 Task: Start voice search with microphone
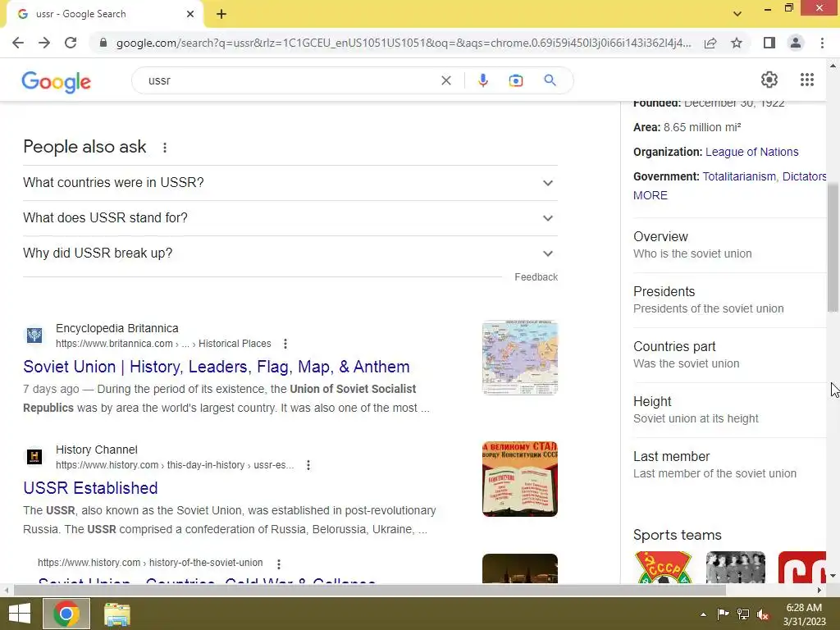pyautogui.click(x=482, y=80)
